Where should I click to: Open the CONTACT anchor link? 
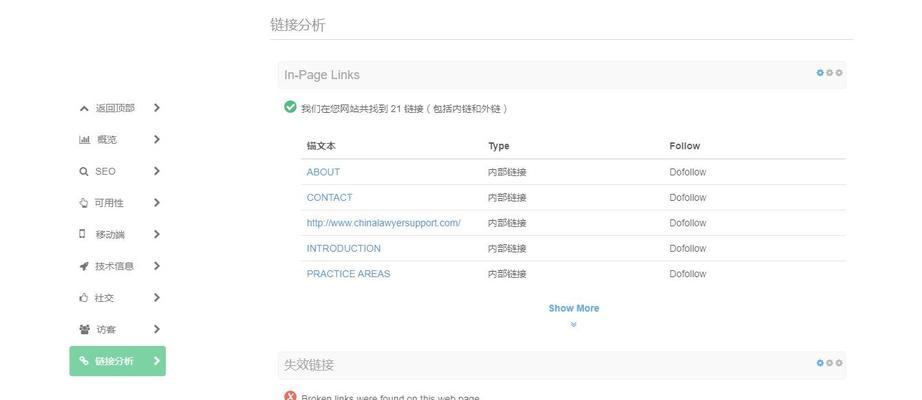coord(329,198)
